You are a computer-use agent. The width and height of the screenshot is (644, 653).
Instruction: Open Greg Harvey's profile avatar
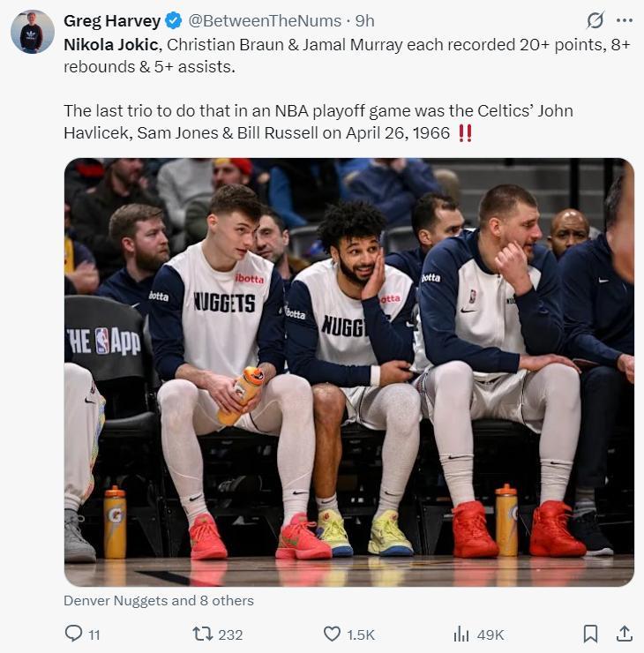coord(33,32)
